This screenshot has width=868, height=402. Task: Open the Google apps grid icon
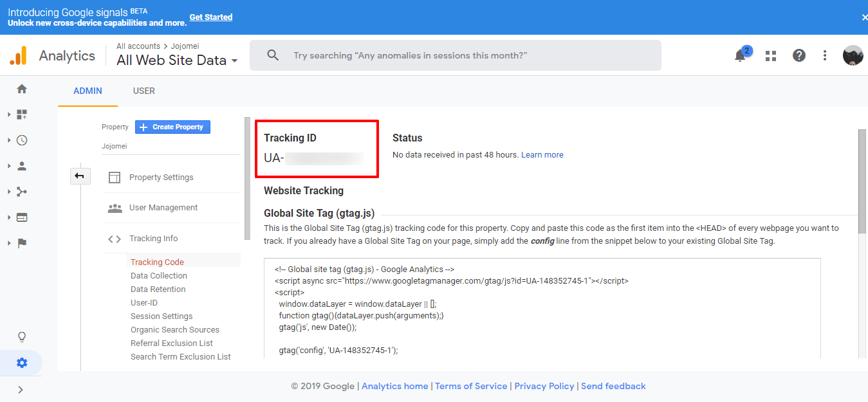click(771, 55)
